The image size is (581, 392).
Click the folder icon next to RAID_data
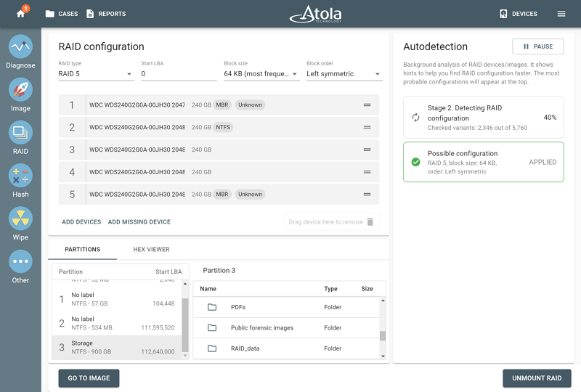point(212,348)
